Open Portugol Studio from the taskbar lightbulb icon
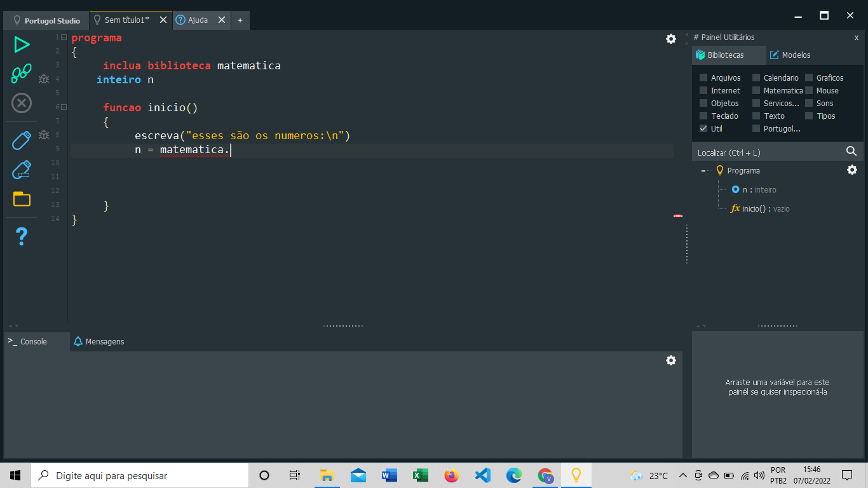This screenshot has width=868, height=488. (576, 475)
